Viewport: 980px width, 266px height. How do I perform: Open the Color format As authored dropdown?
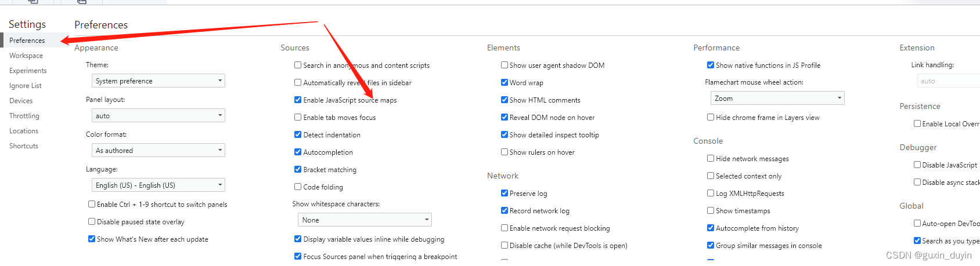coord(158,151)
